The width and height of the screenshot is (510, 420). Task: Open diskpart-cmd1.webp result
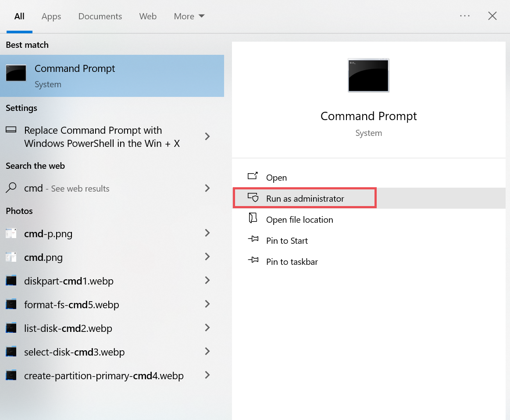pyautogui.click(x=112, y=281)
